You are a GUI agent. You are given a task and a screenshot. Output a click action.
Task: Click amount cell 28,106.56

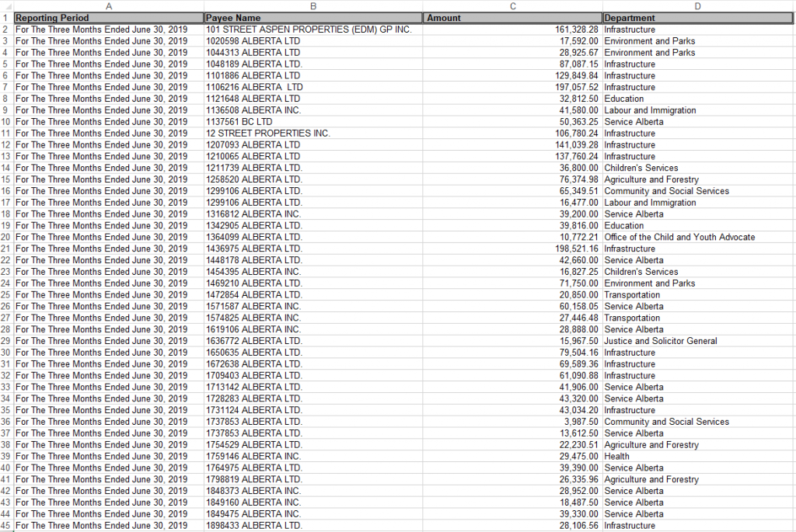coord(513,526)
